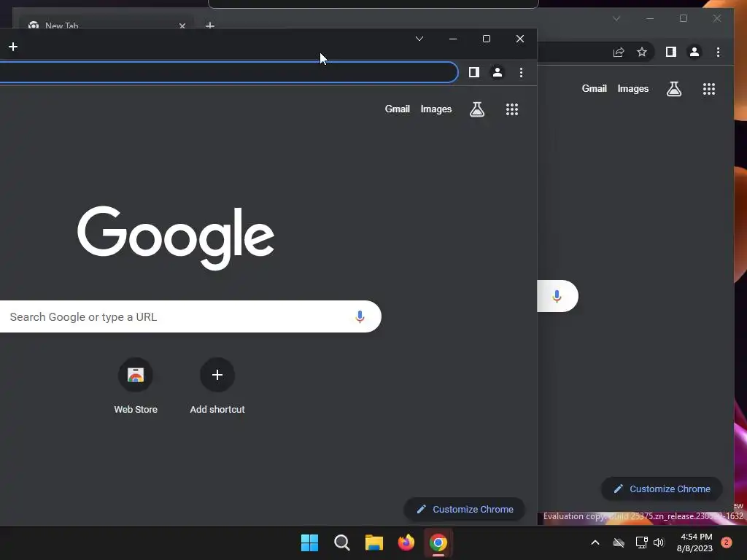Open taskbar Search
Image resolution: width=747 pixels, height=560 pixels.
tap(341, 542)
